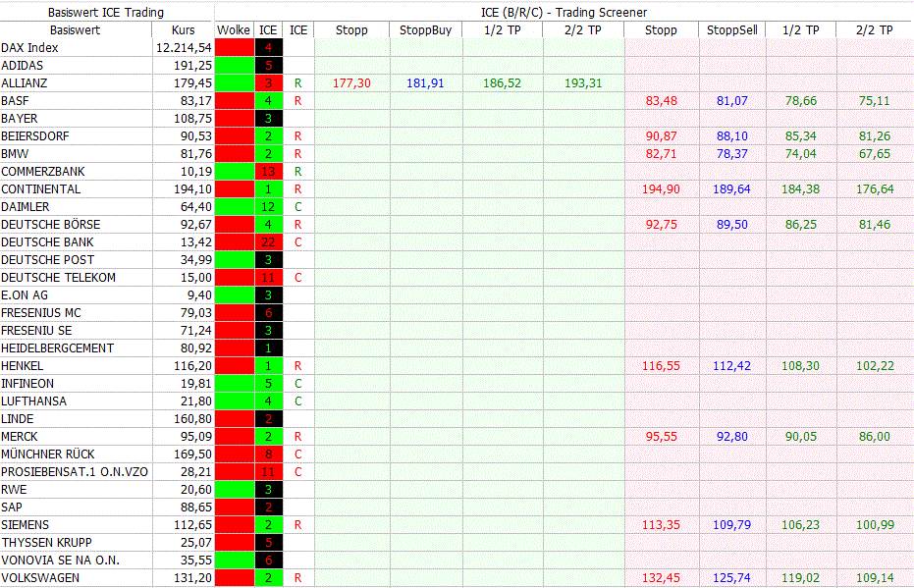Click the "Basiswert" column header above DAX Index
The width and height of the screenshot is (914, 588).
[75, 30]
